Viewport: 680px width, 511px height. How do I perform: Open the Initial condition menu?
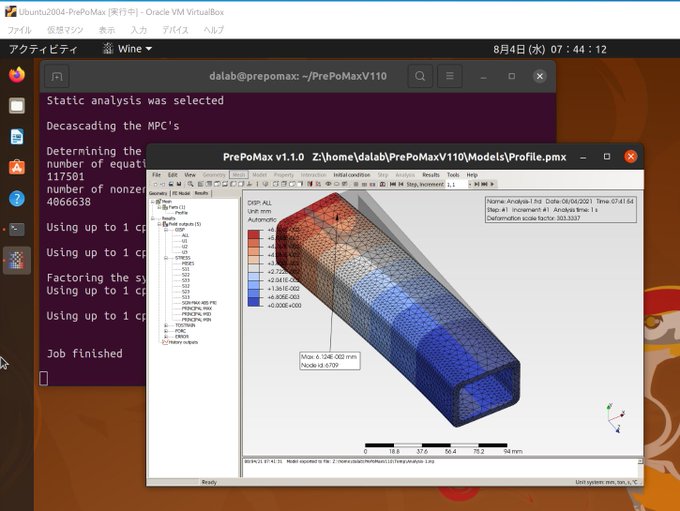[x=352, y=175]
